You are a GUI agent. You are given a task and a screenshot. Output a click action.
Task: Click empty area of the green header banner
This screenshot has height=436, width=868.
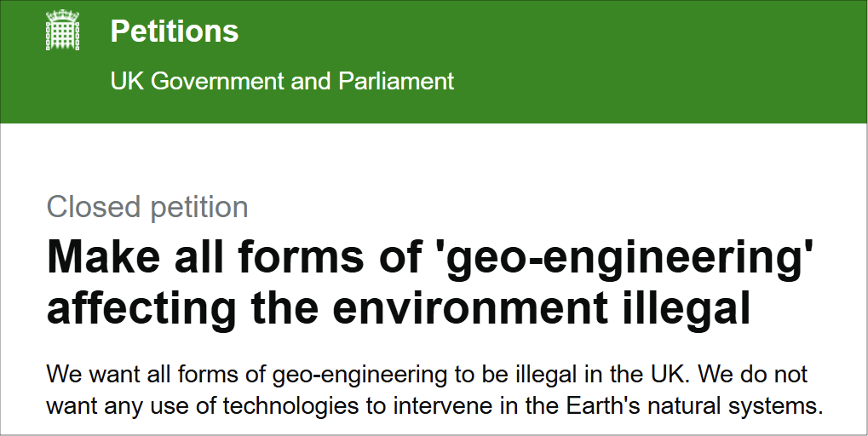pos(664,60)
